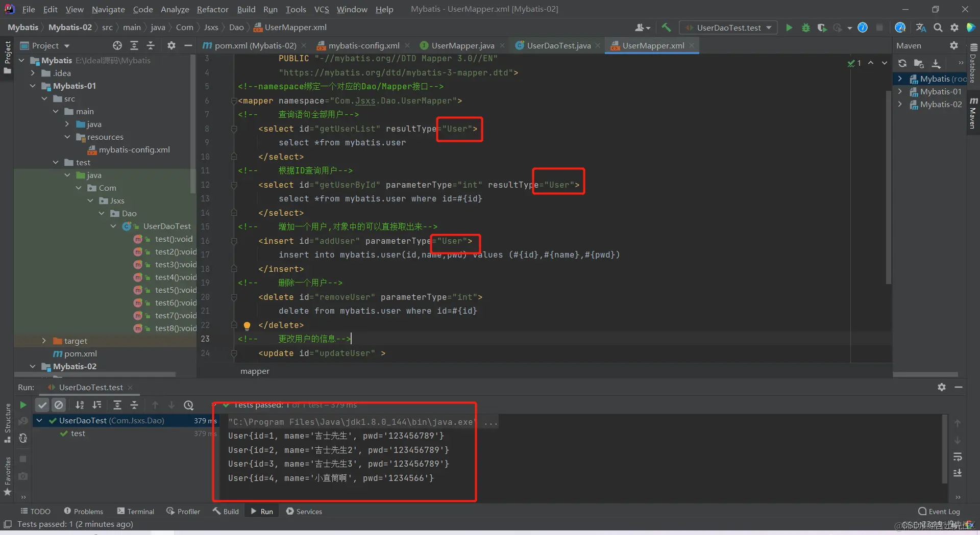Hide the Project tool window

coord(188,45)
